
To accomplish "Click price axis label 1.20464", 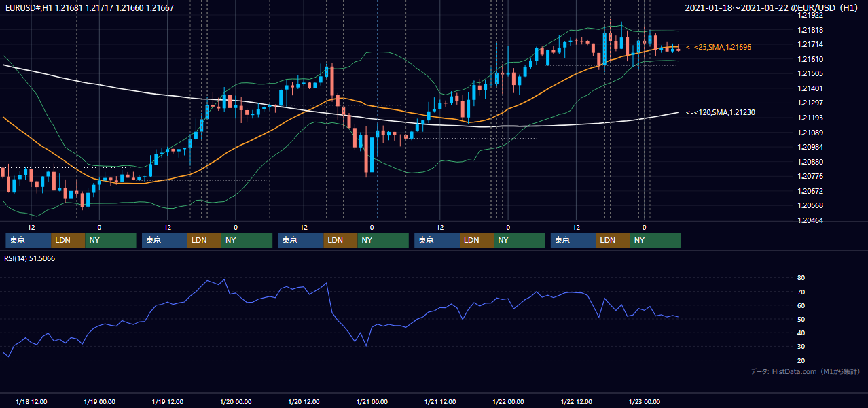I will 810,220.
